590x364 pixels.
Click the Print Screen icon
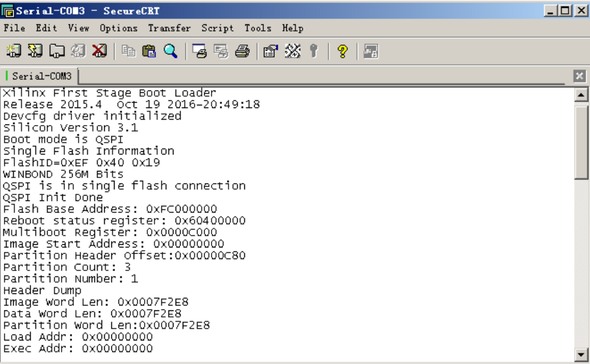[x=200, y=51]
